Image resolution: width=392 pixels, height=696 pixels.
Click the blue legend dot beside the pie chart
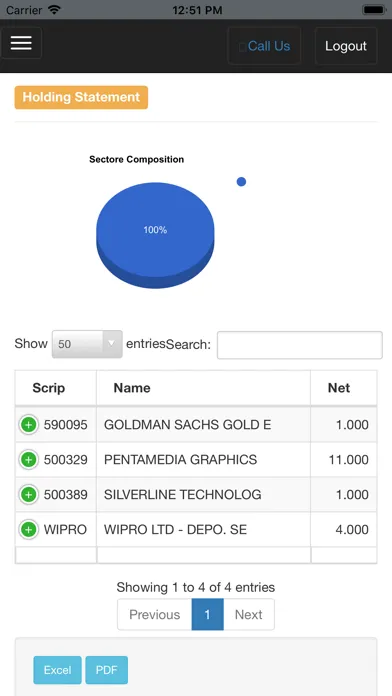coord(241,182)
